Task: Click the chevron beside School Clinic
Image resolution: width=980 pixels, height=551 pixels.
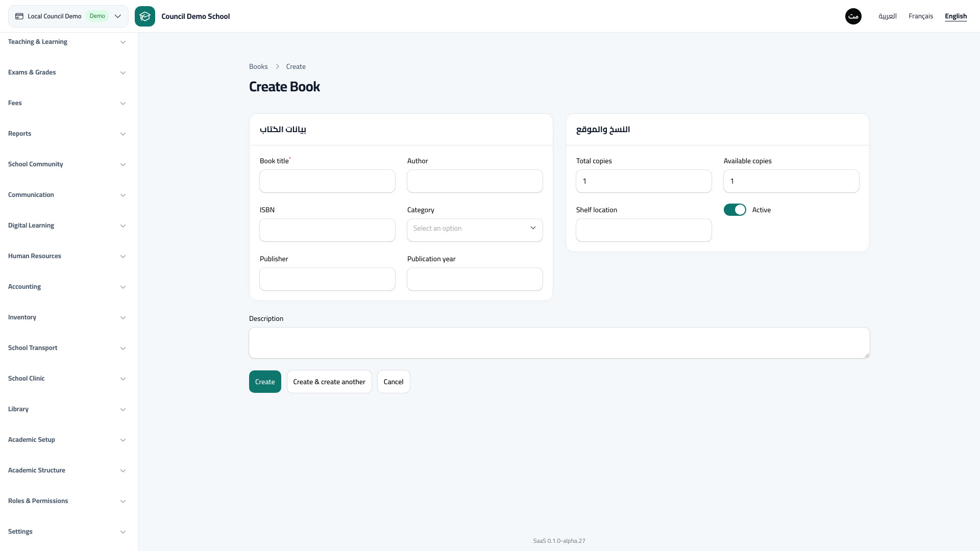Action: (123, 379)
